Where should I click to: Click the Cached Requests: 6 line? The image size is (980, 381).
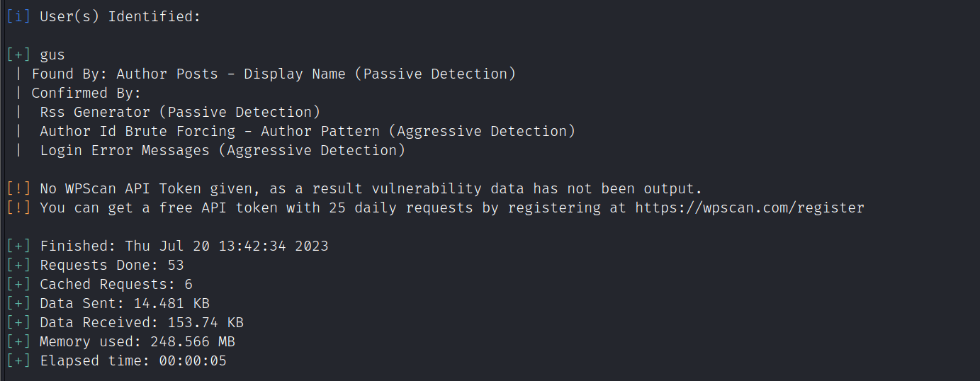pos(116,284)
